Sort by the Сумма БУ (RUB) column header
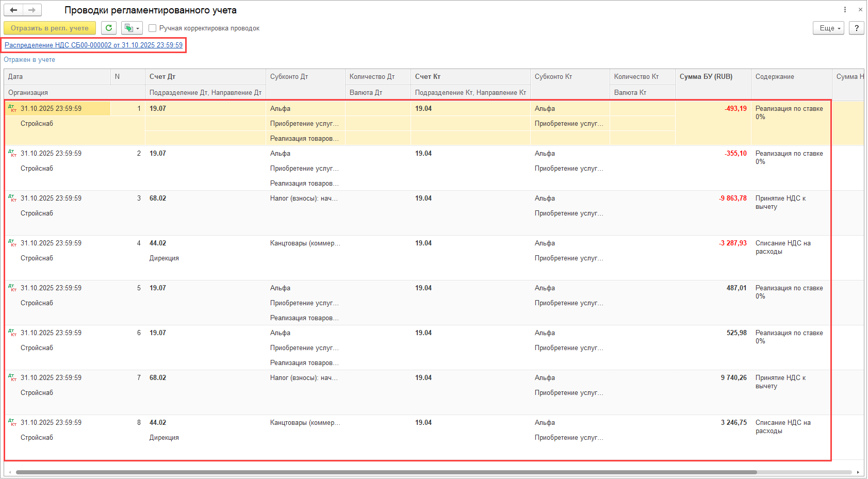The image size is (868, 479). (x=706, y=76)
